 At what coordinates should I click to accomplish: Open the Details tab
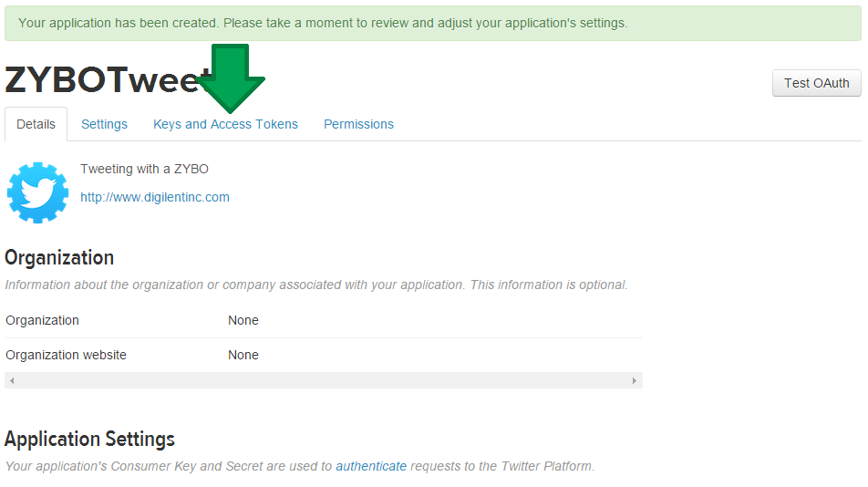pyautogui.click(x=36, y=124)
